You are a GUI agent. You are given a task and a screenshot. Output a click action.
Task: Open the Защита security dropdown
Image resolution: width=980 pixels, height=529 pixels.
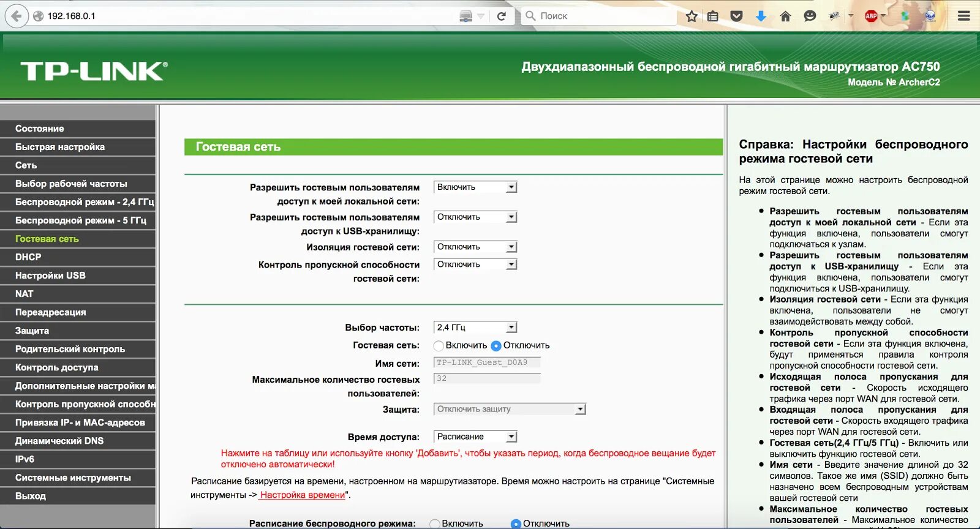[x=510, y=409]
